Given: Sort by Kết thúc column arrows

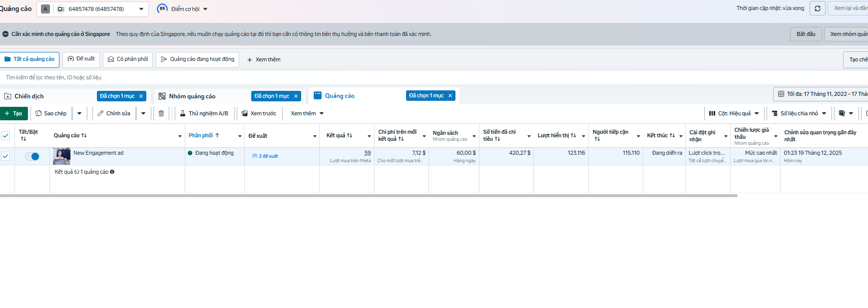Looking at the screenshot, I should (672, 135).
